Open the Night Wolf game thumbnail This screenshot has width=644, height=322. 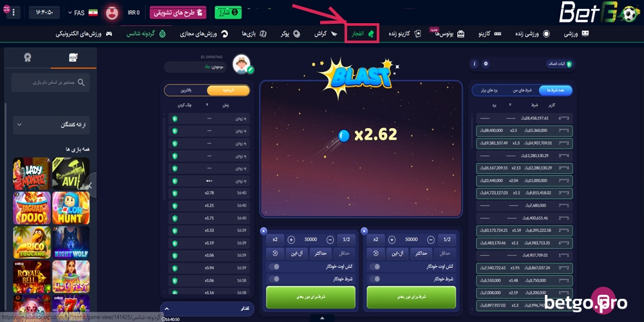coord(71,242)
